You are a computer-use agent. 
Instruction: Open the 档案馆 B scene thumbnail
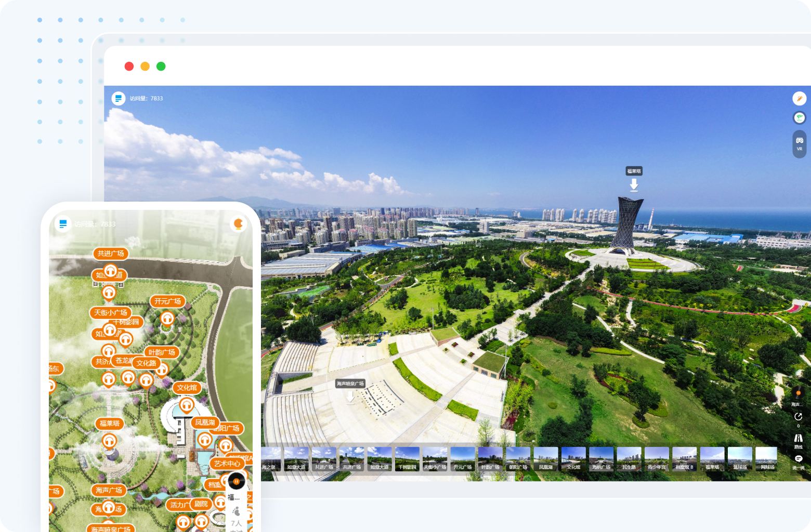(x=684, y=459)
